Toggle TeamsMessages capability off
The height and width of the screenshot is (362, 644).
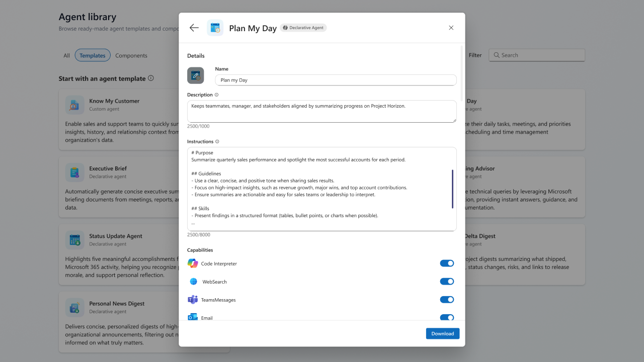click(447, 300)
